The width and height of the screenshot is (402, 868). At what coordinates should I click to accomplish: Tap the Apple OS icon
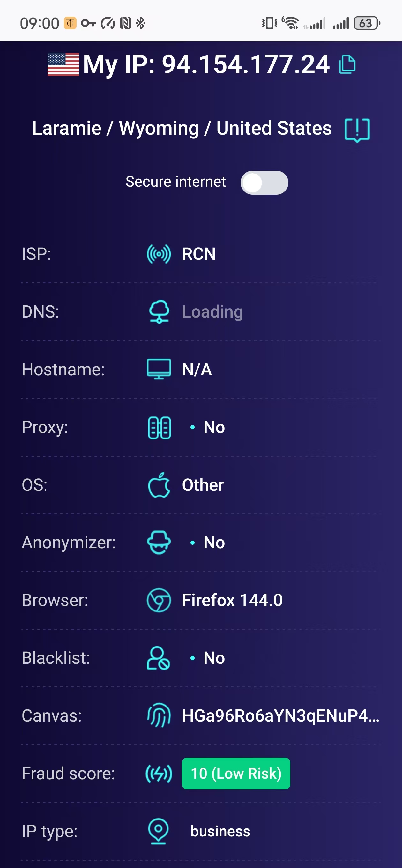[159, 485]
